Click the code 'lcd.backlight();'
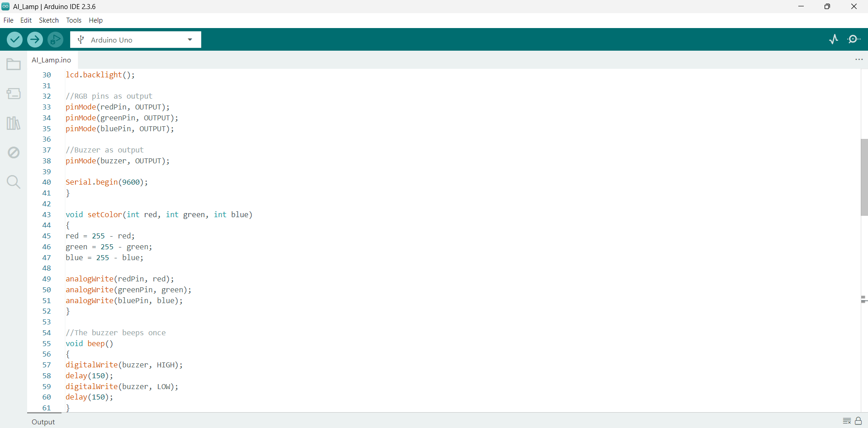The width and height of the screenshot is (868, 428). point(100,75)
